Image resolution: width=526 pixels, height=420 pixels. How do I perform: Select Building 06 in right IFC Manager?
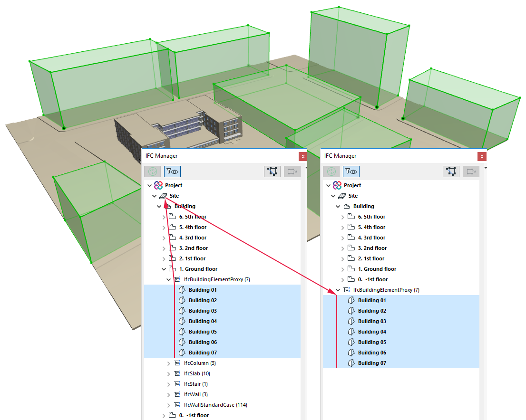click(401, 353)
